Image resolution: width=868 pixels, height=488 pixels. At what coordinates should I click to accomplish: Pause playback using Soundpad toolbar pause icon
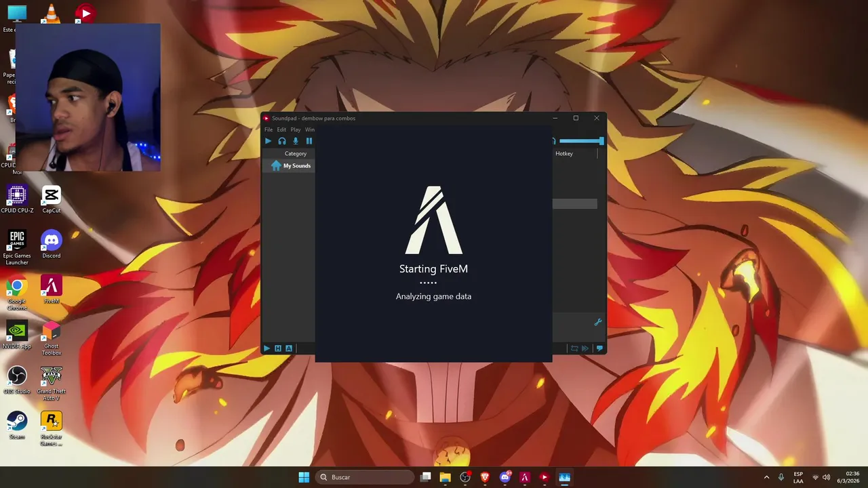(309, 141)
